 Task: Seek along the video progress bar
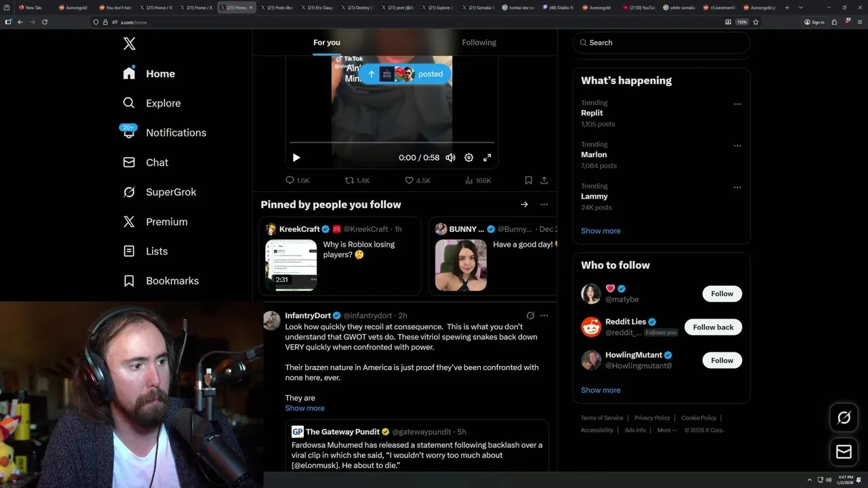tap(391, 142)
